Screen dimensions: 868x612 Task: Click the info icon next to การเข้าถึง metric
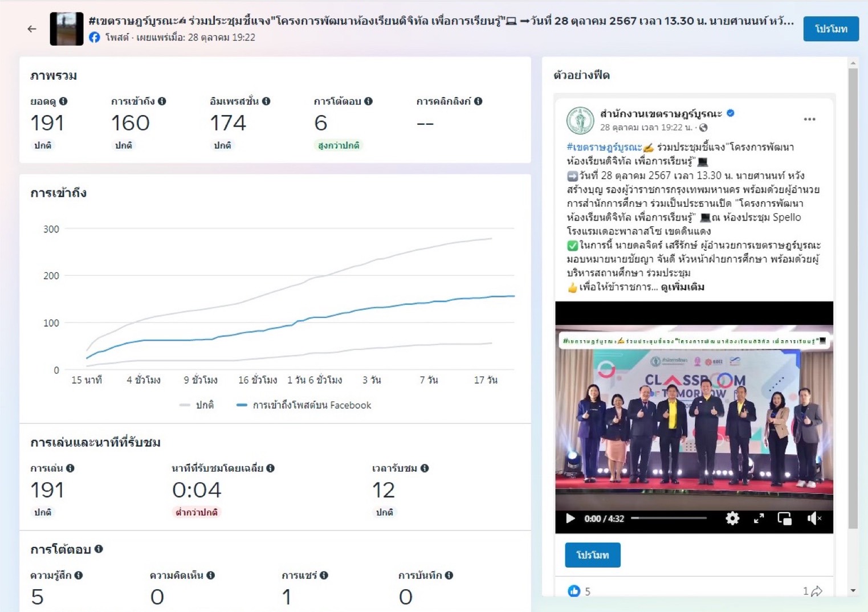coord(162,101)
